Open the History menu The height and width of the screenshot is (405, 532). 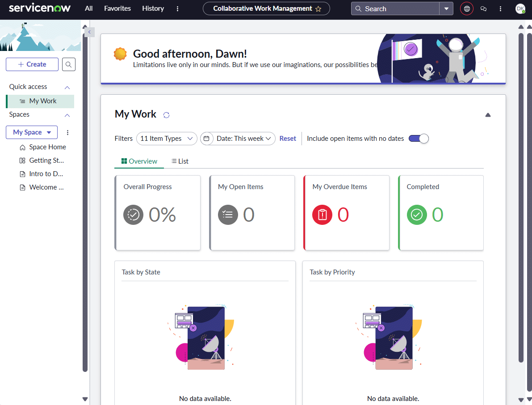153,8
